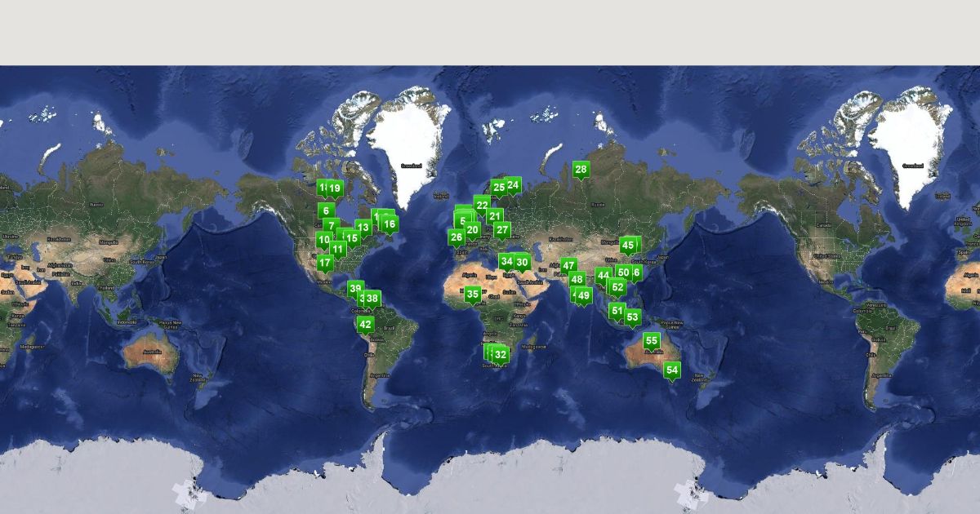
Task: Click marker 47 near Pakistan
Action: pyautogui.click(x=568, y=266)
